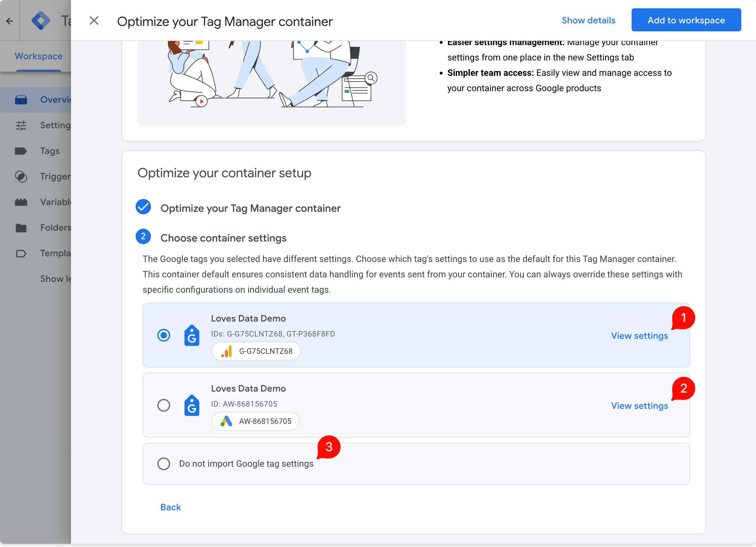View settings for G-G75CLNTZ68 tag
This screenshot has height=547, width=756.
point(639,336)
